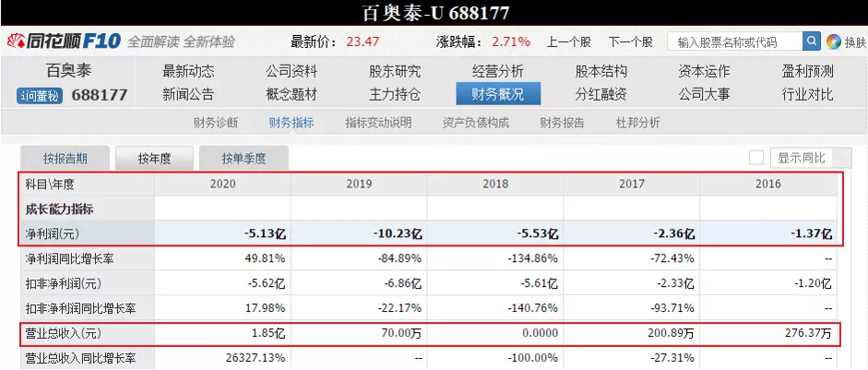Open the 显示同比 dropdown
This screenshot has width=868, height=370.
point(811,158)
